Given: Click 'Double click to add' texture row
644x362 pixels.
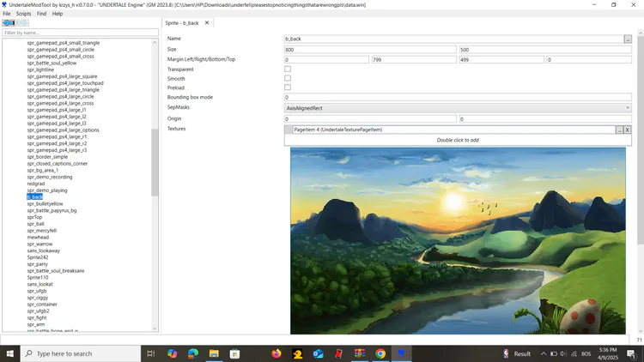Looking at the screenshot, I should click(x=458, y=140).
